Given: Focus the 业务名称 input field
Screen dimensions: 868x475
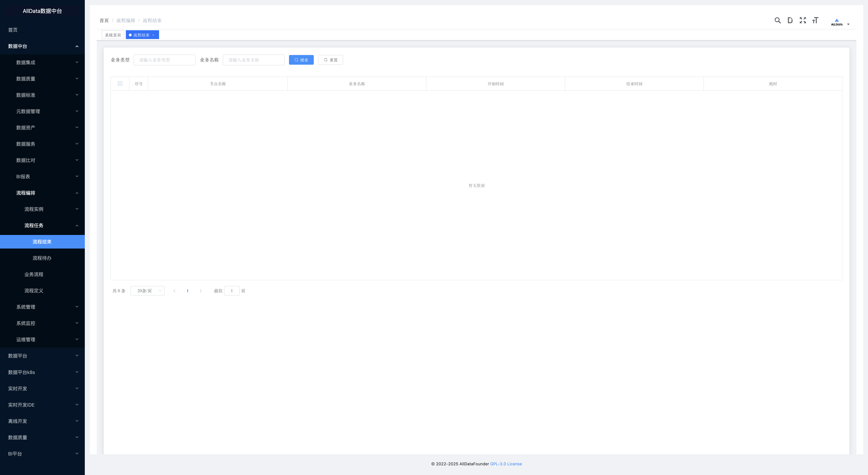Looking at the screenshot, I should pyautogui.click(x=253, y=60).
